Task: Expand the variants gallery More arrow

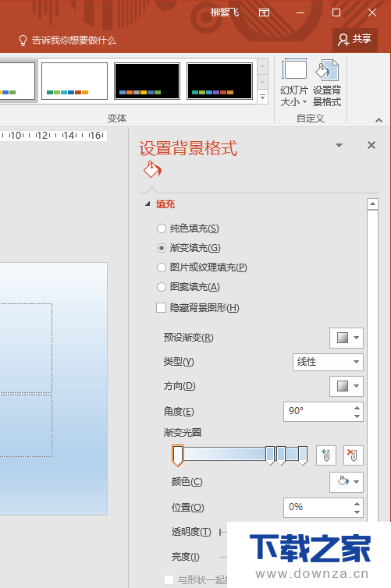Action: (x=263, y=97)
